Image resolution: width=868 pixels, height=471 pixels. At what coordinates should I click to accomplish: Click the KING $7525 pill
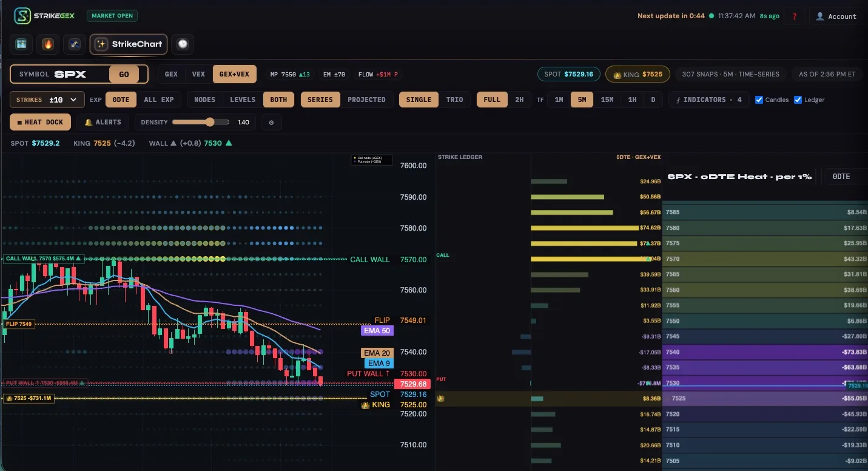638,74
